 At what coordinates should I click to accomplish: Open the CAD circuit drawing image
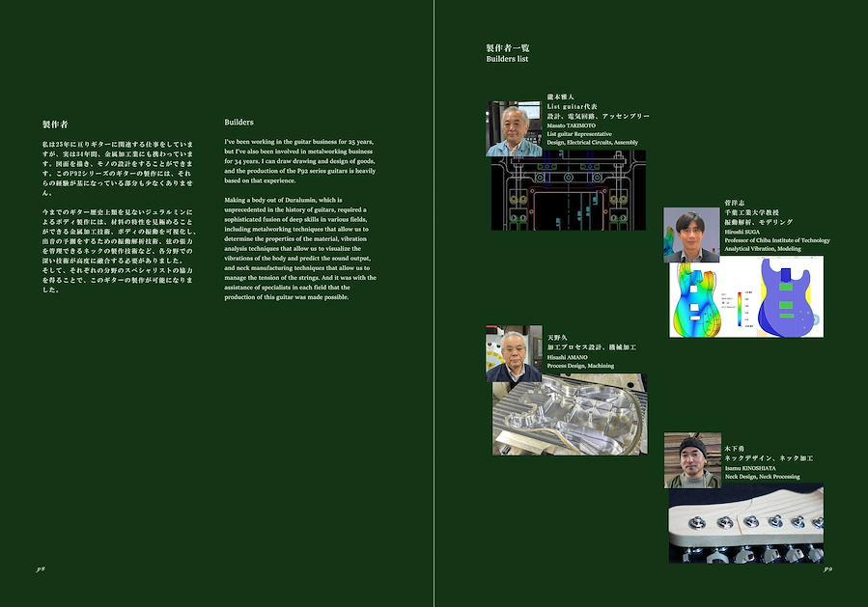(x=568, y=193)
